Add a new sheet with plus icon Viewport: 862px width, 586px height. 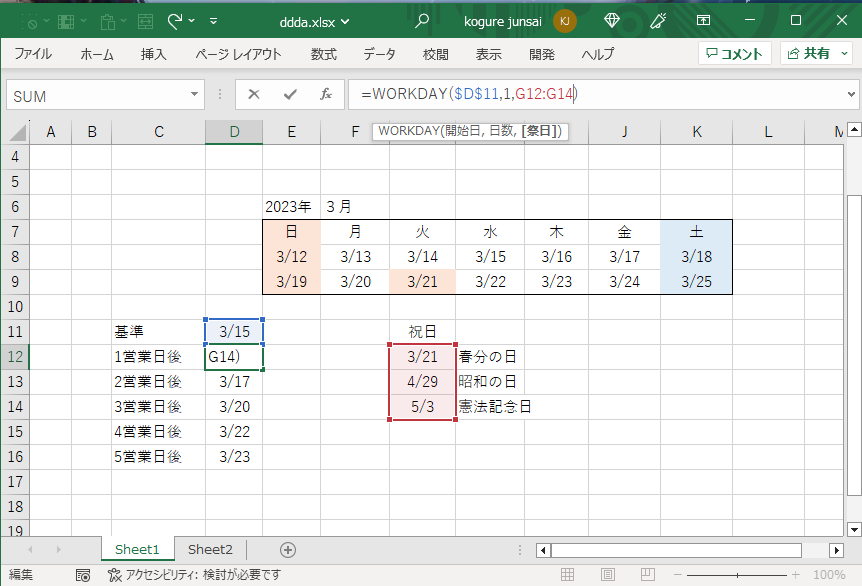[x=288, y=550]
